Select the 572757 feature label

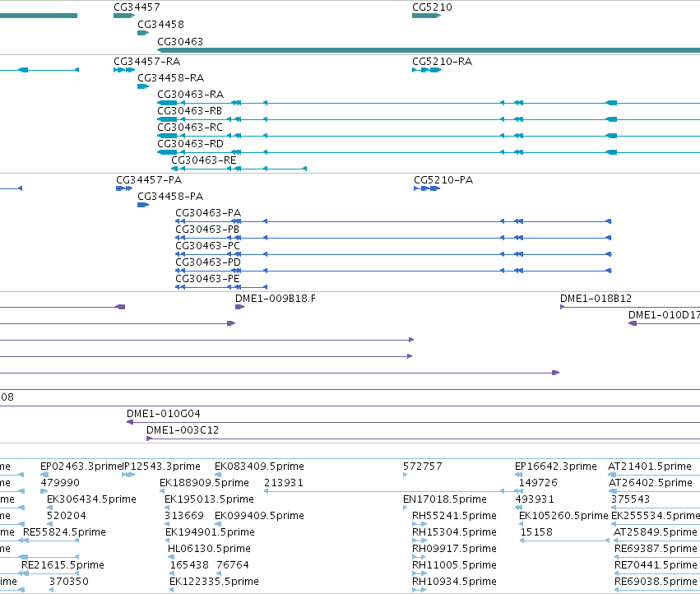(423, 466)
